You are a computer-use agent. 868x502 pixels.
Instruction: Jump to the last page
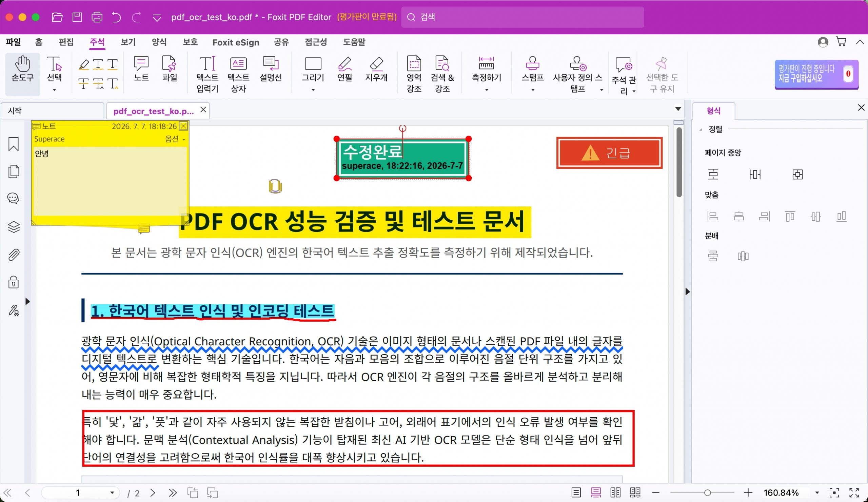point(173,493)
